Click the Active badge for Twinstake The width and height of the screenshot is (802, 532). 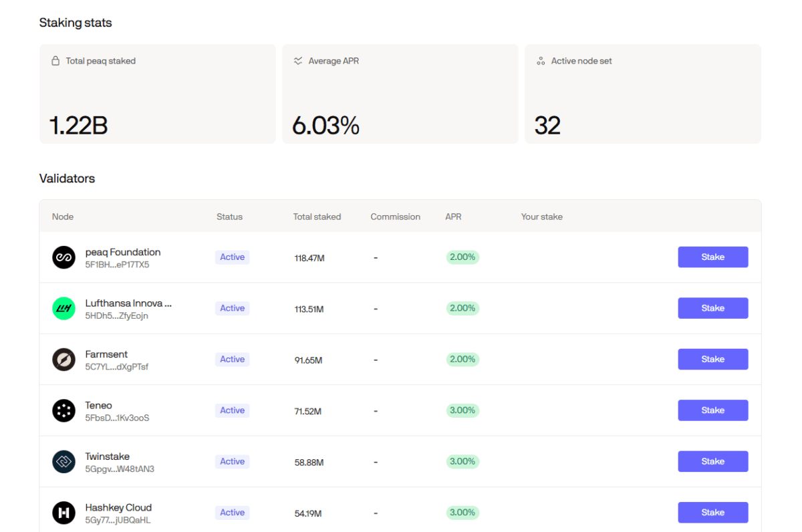[233, 462]
